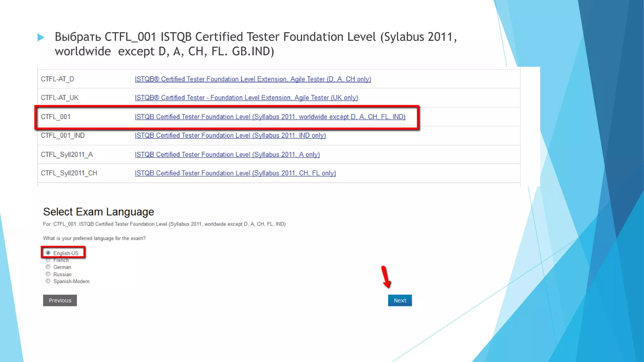Click the CTFL-AT_D exam code cell
644x362 pixels.
pyautogui.click(x=58, y=79)
